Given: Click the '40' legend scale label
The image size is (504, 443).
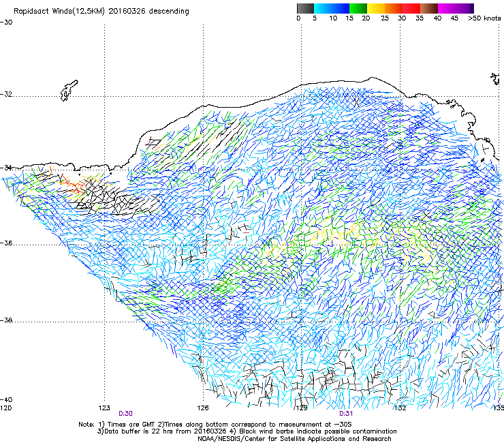Looking at the screenshot, I should pyautogui.click(x=437, y=18).
